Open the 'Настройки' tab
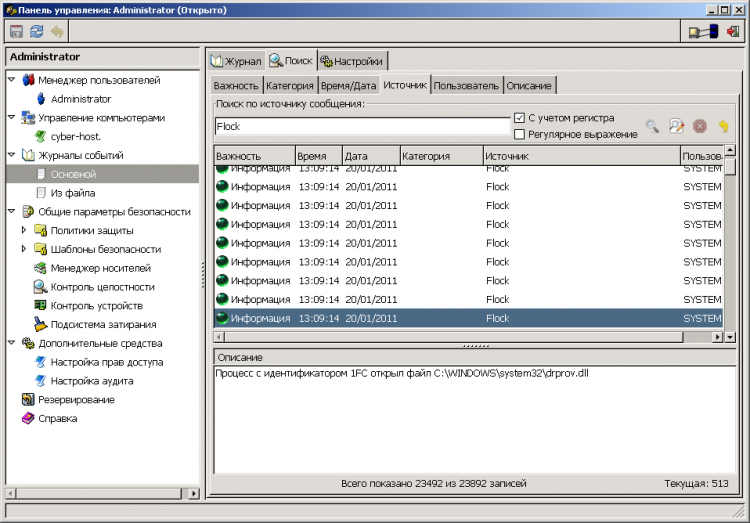Viewport: 750px width, 523px height. [351, 61]
